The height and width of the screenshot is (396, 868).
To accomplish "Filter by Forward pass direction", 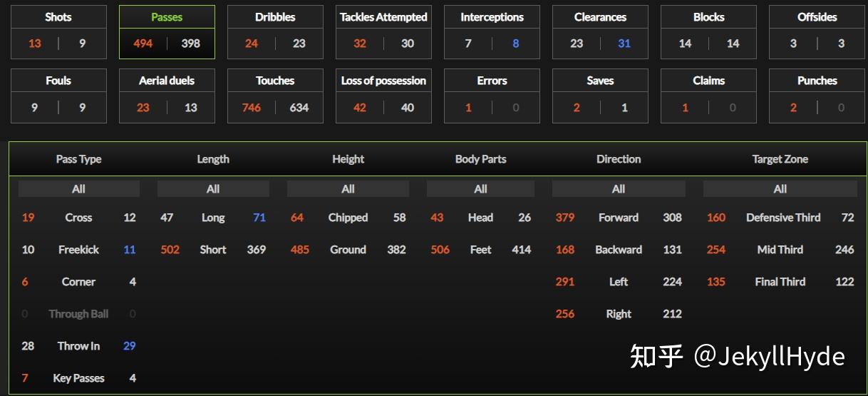I will click(619, 218).
